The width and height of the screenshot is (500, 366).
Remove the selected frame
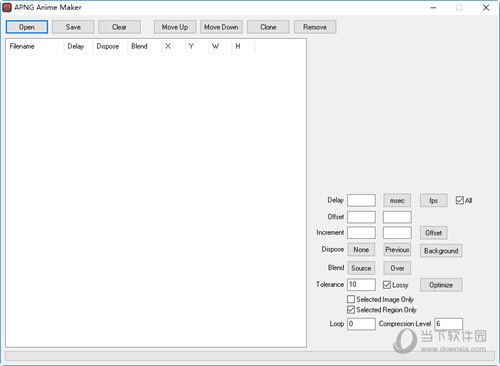tap(315, 27)
